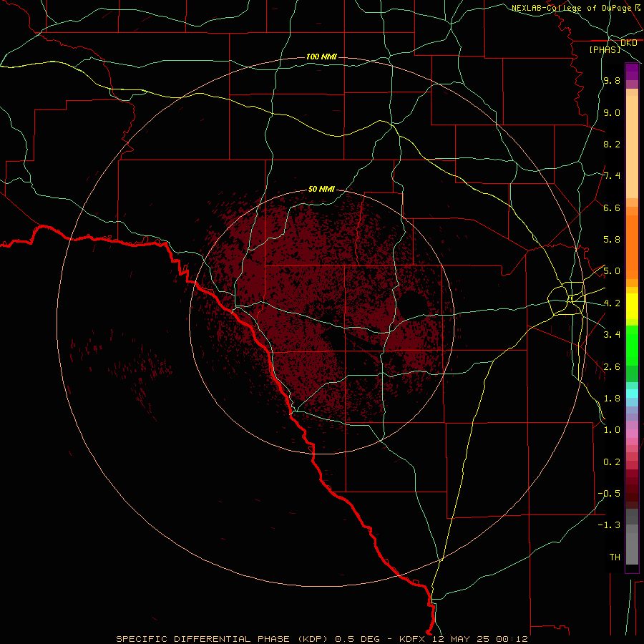The image size is (644, 644).
Task: Click the 00:12 timestamp in caption
Action: pos(512,639)
